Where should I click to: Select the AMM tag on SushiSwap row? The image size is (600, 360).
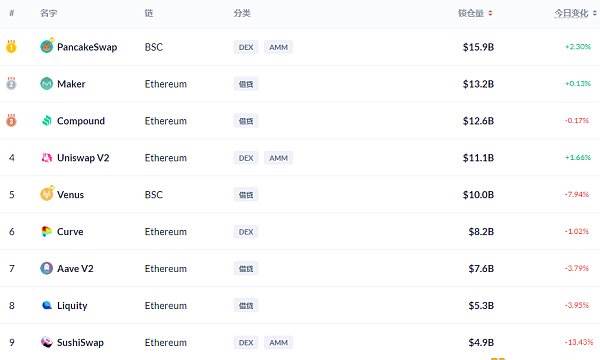tap(278, 343)
